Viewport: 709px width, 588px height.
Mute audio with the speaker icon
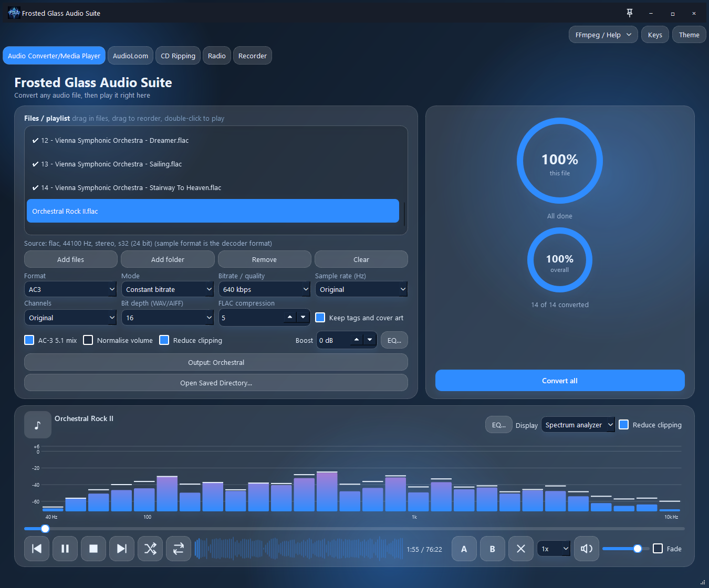(x=587, y=549)
